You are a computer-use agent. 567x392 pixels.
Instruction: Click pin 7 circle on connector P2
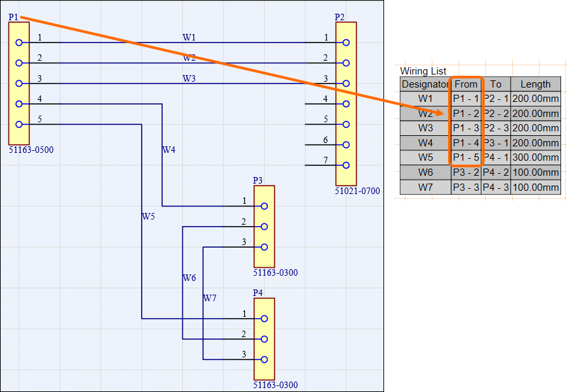[x=346, y=165]
